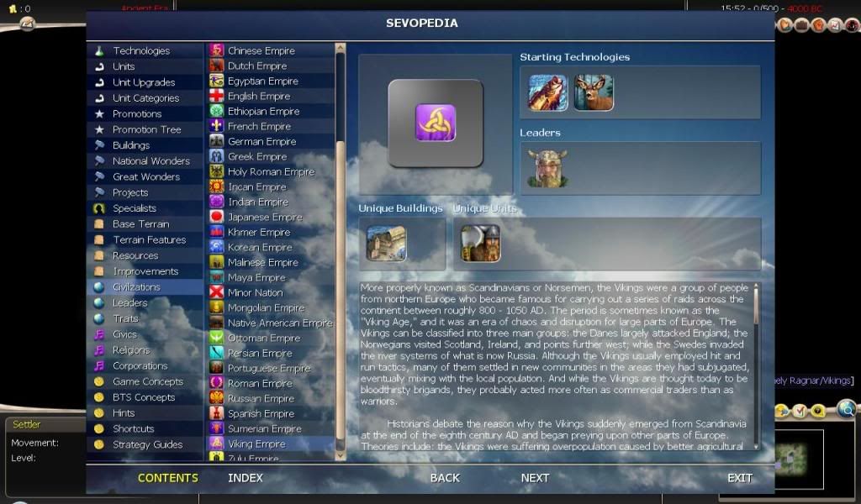The image size is (861, 504).
Task: Click Russian Empire eagle flag icon
Action: tap(216, 398)
